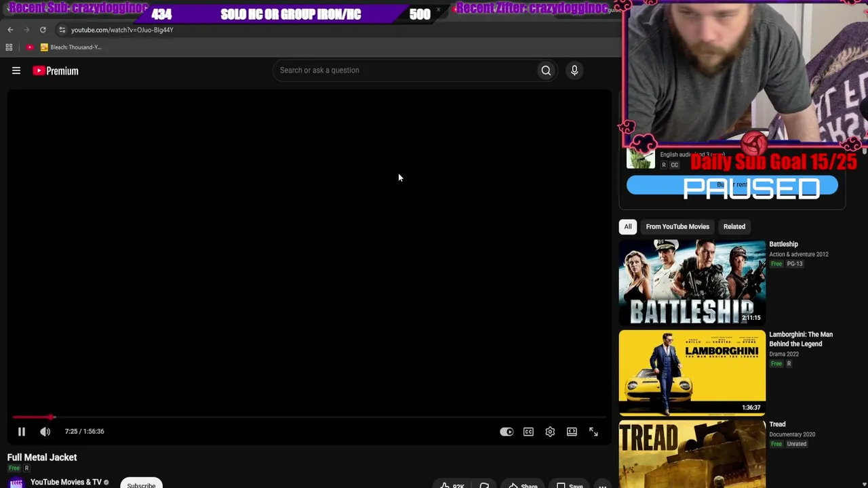Seek on the red video progress bar
The height and width of the screenshot is (488, 868).
pyautogui.click(x=309, y=417)
